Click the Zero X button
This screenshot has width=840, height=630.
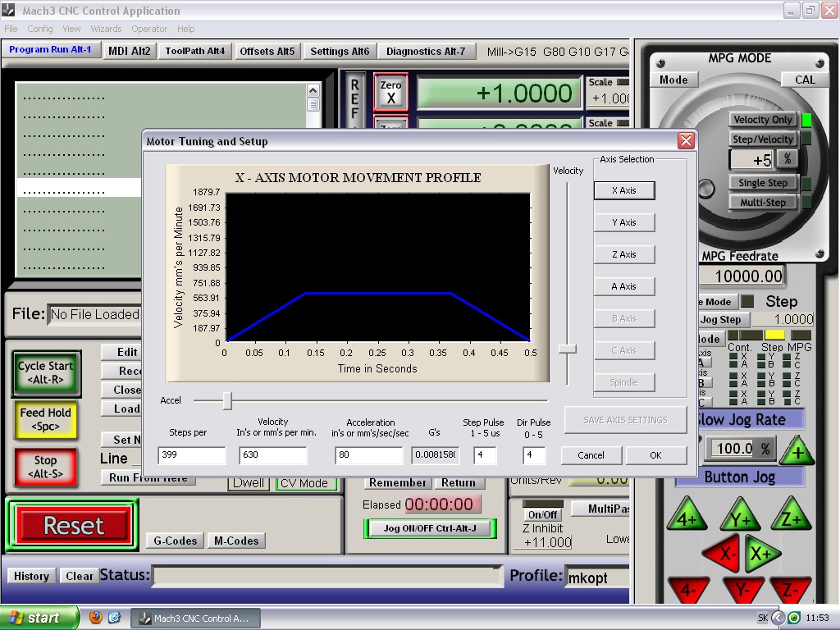tap(391, 91)
